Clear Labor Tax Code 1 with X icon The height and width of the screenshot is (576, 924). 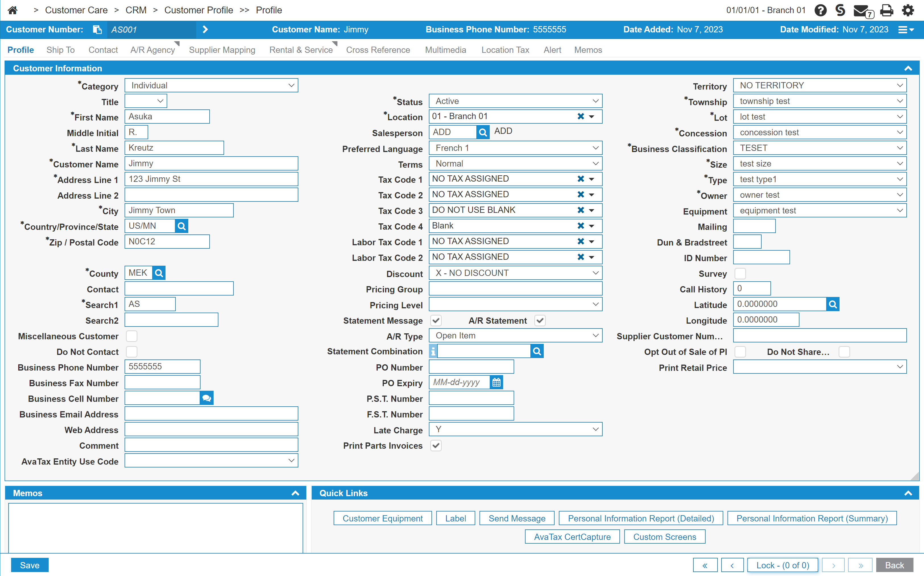580,242
